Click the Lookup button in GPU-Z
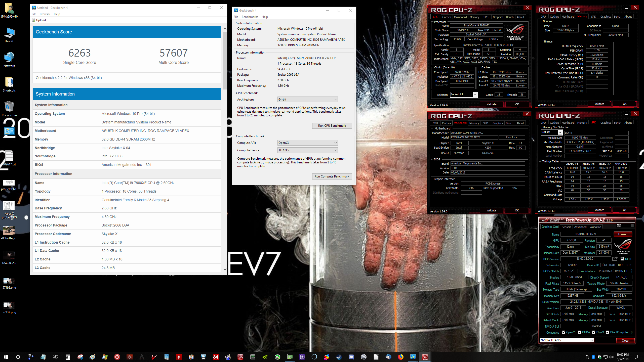 point(623,234)
